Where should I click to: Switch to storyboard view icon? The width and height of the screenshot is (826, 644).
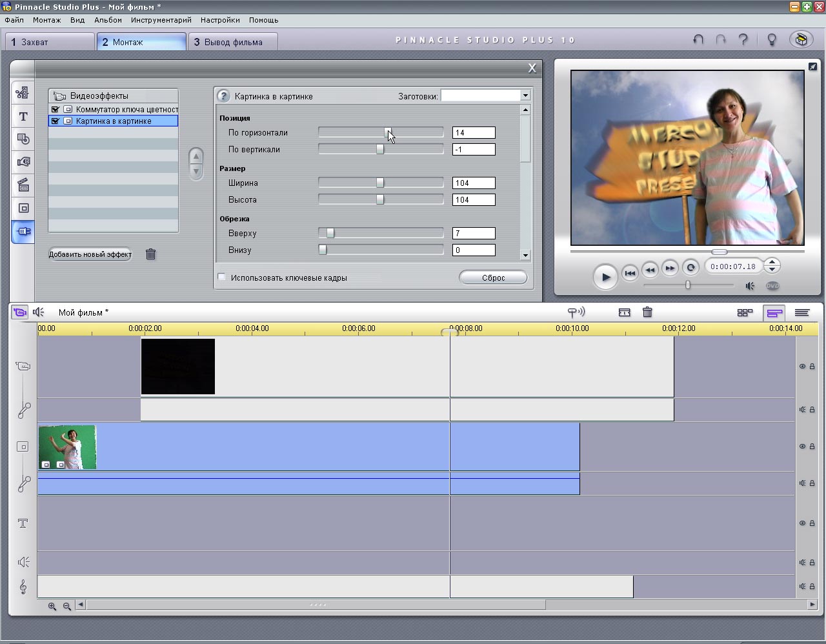tap(745, 312)
